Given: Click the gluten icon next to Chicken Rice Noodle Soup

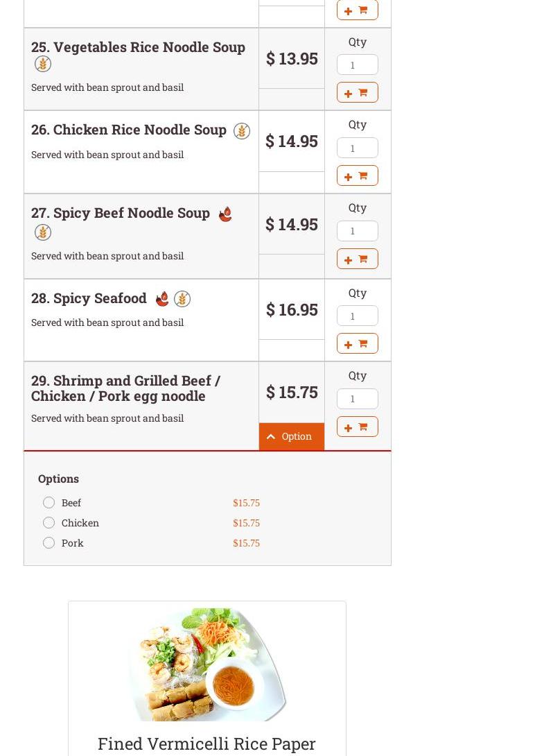Looking at the screenshot, I should (241, 131).
